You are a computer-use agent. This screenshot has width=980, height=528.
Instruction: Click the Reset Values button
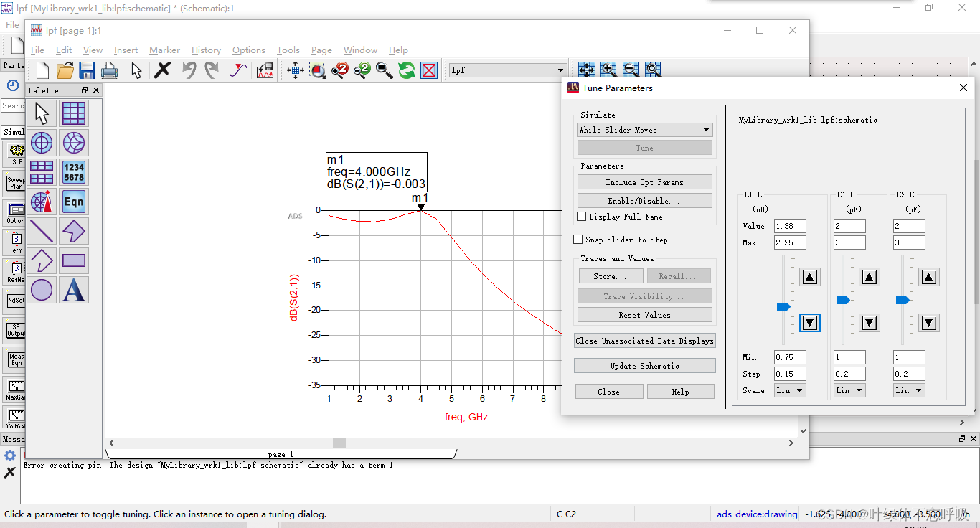[x=644, y=315]
